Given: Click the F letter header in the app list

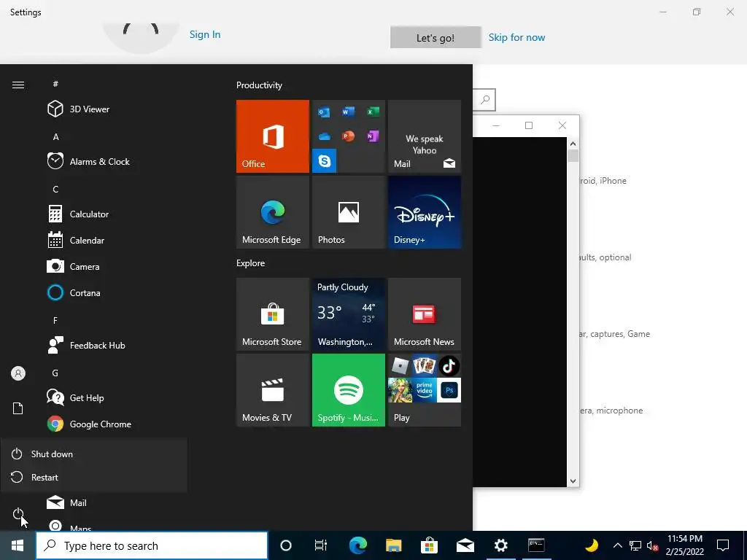Looking at the screenshot, I should 55,321.
